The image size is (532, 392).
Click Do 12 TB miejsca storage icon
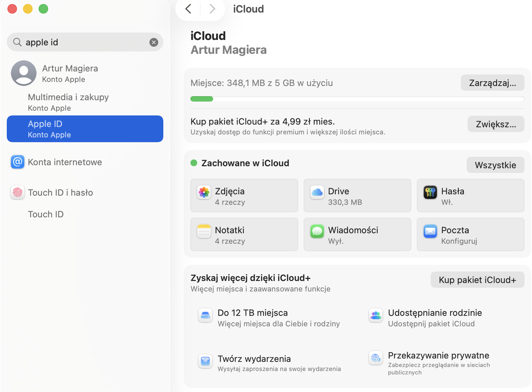[205, 315]
